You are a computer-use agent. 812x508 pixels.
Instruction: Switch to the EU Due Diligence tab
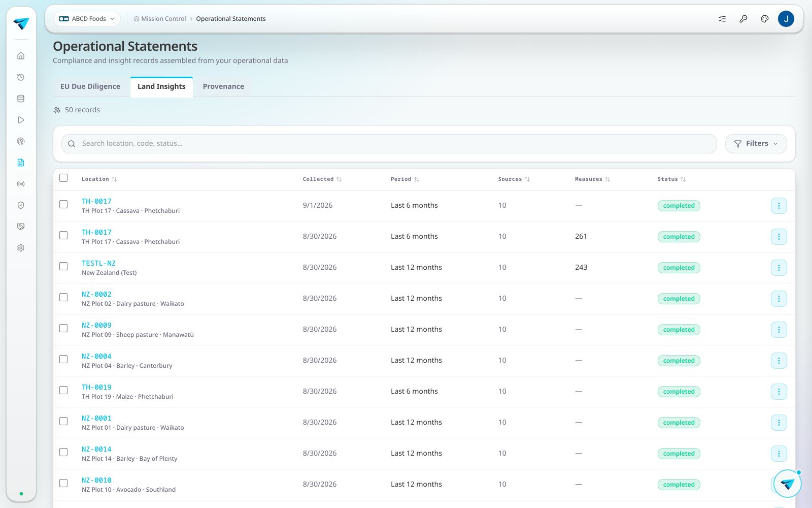tap(90, 87)
